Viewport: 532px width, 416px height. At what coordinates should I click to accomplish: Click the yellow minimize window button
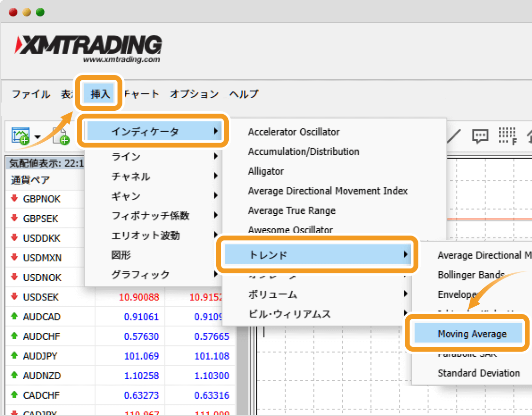[27, 12]
